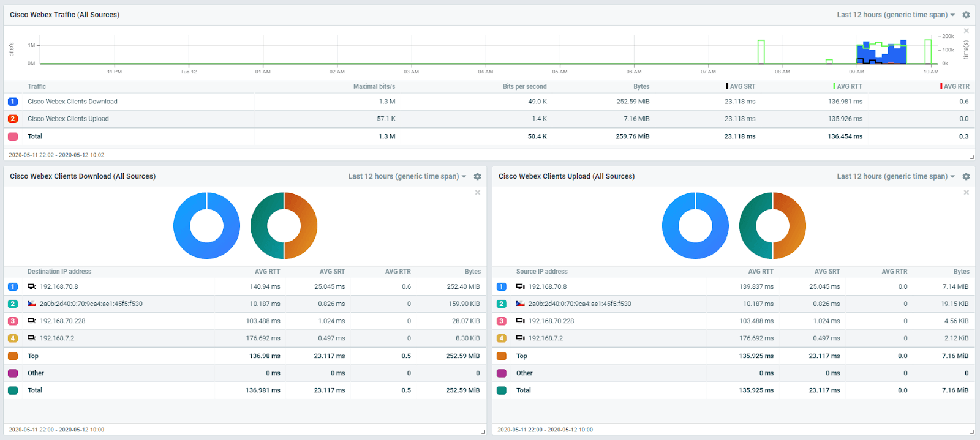
Task: Toggle series 1 Cisco Webex Clients Download badge
Action: pyautogui.click(x=13, y=102)
